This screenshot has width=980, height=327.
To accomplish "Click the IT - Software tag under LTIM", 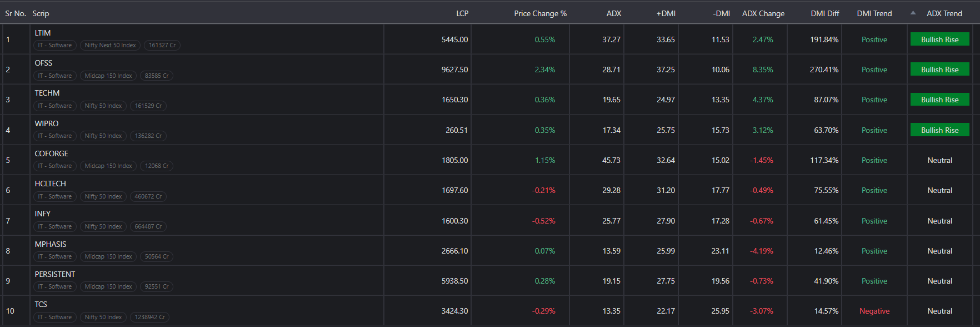I will (x=55, y=45).
